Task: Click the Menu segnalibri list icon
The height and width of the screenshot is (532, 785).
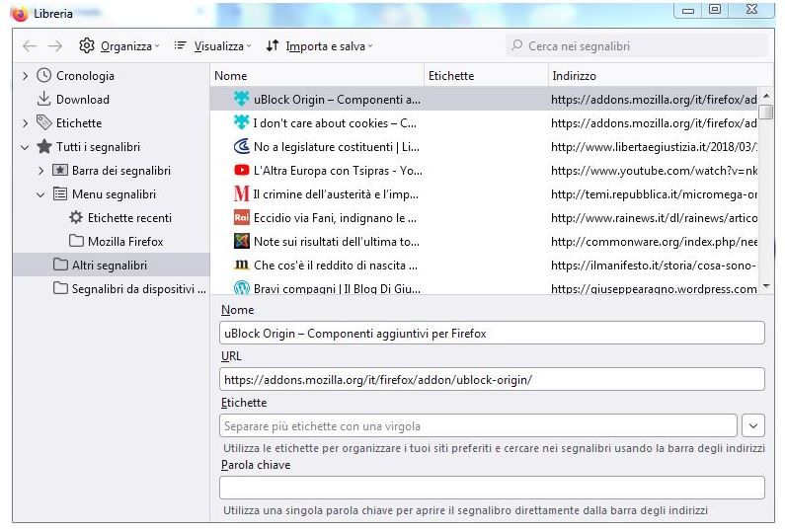Action: point(60,193)
